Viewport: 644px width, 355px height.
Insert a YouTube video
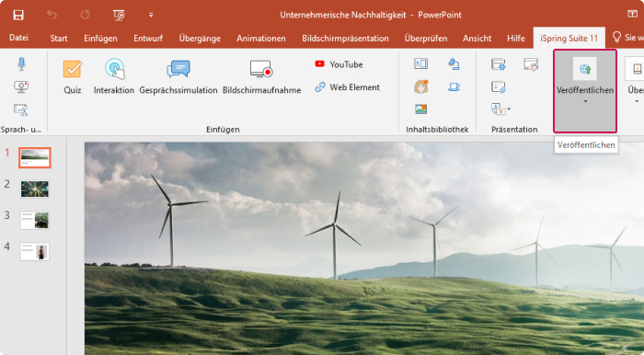pyautogui.click(x=339, y=64)
